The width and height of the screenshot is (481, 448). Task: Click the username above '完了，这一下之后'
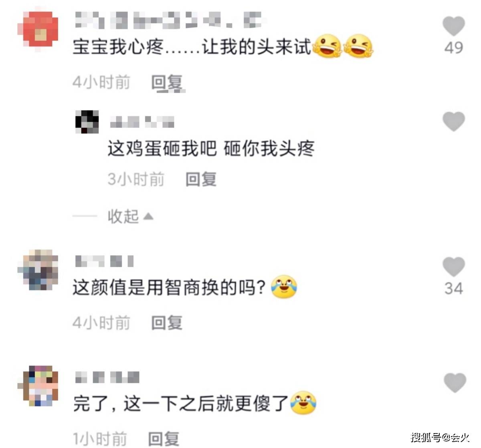pyautogui.click(x=107, y=377)
